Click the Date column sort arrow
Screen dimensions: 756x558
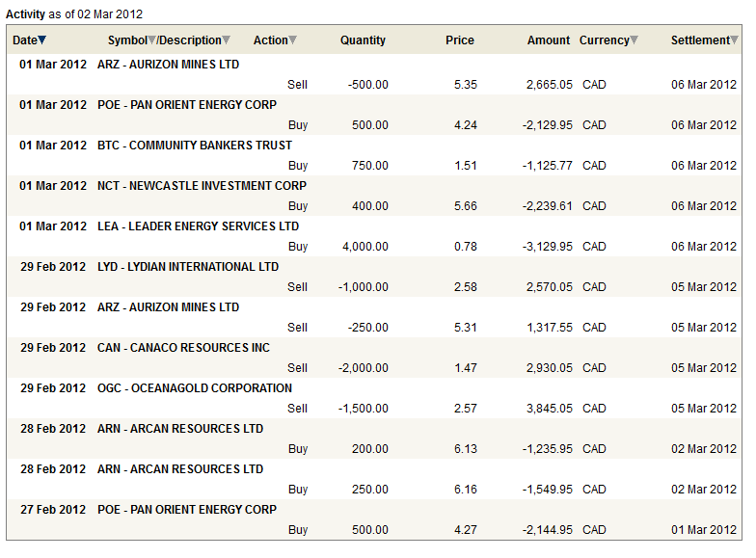[42, 40]
